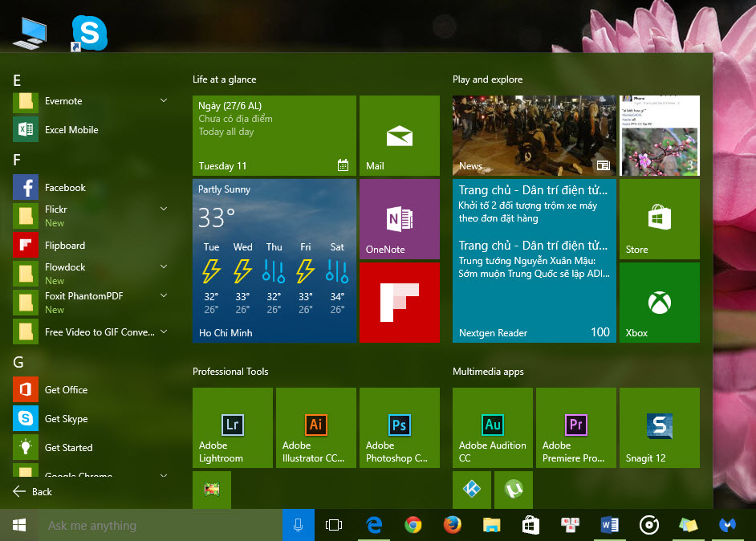Open Adobe Lightroom tile
Viewport: 756px width, 541px height.
click(232, 427)
